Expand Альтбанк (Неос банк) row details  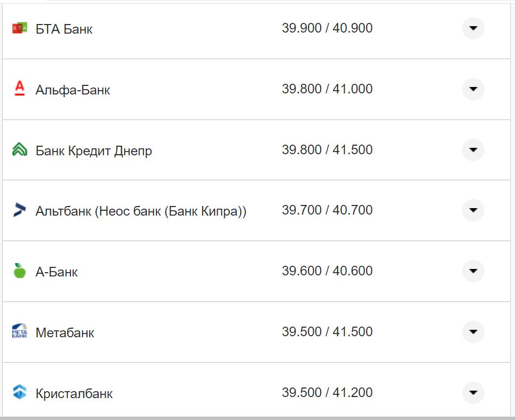[473, 210]
